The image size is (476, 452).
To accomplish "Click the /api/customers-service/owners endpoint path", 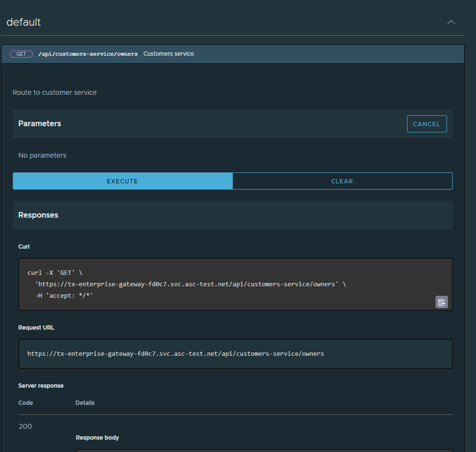I will pyautogui.click(x=89, y=54).
